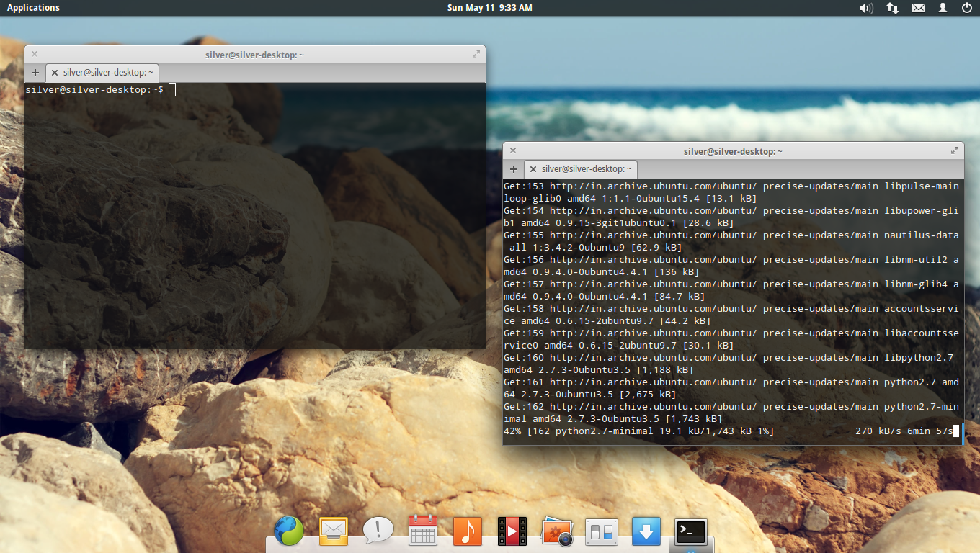Open System Settings switchboard in the dock
The image size is (980, 553).
pyautogui.click(x=602, y=531)
